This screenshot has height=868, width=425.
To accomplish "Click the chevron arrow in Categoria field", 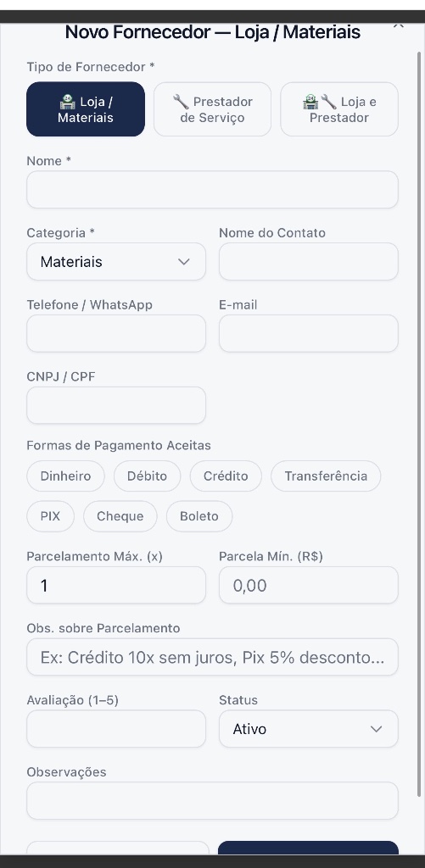I will coord(184,262).
